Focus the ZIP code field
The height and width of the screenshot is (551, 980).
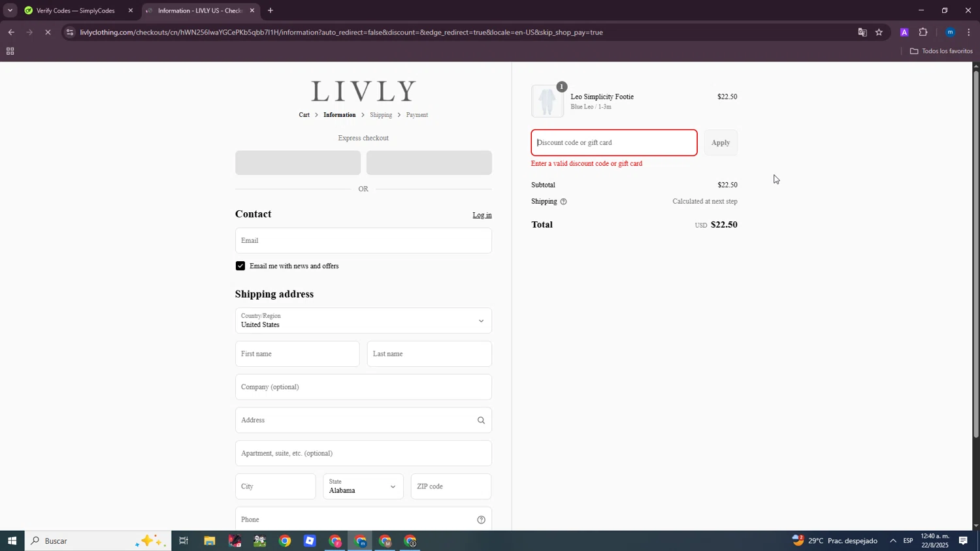451,487
